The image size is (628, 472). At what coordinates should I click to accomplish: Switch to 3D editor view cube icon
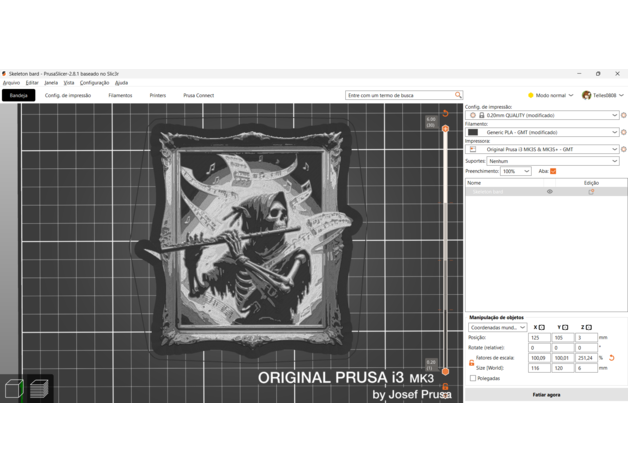[14, 388]
